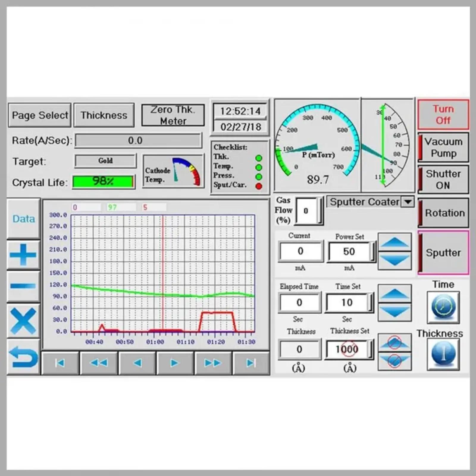Screen dimensions: 476x476
Task: Click the Crystal Life 98% bar
Action: [104, 181]
